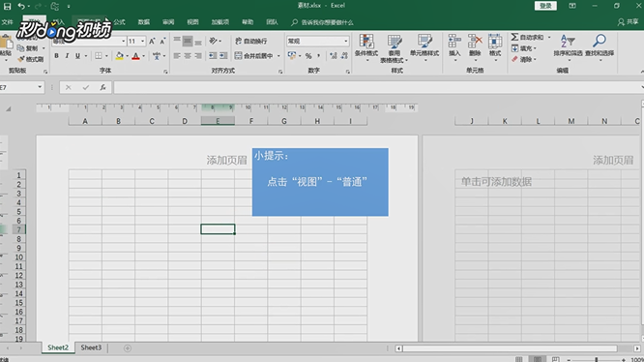The width and height of the screenshot is (644, 362).
Task: Apply the yellow fill color bucket
Action: click(120, 56)
